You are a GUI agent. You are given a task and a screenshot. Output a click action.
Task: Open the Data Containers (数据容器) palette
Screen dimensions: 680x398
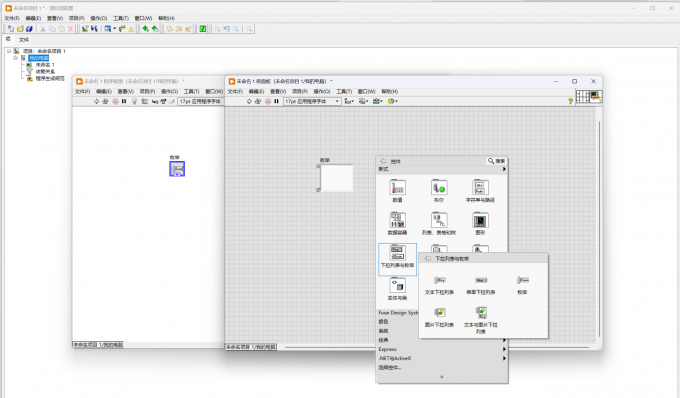tap(397, 224)
